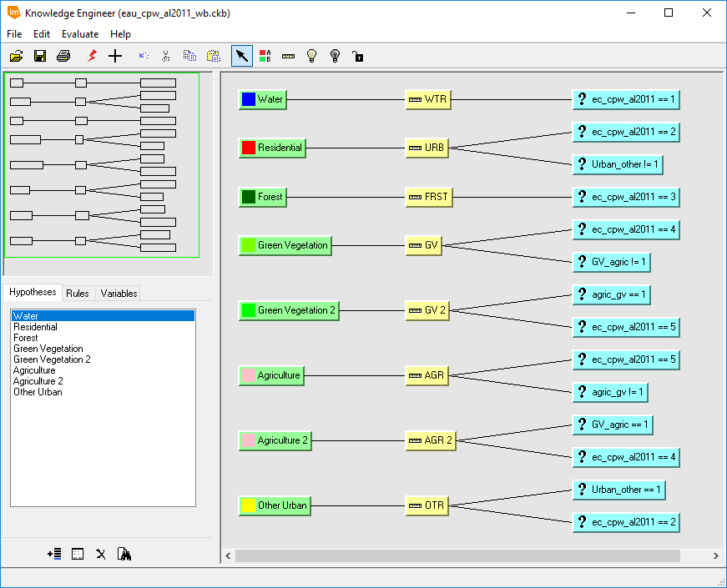Activate the arrow selection tool
Image resolution: width=727 pixels, height=588 pixels.
pyautogui.click(x=241, y=56)
